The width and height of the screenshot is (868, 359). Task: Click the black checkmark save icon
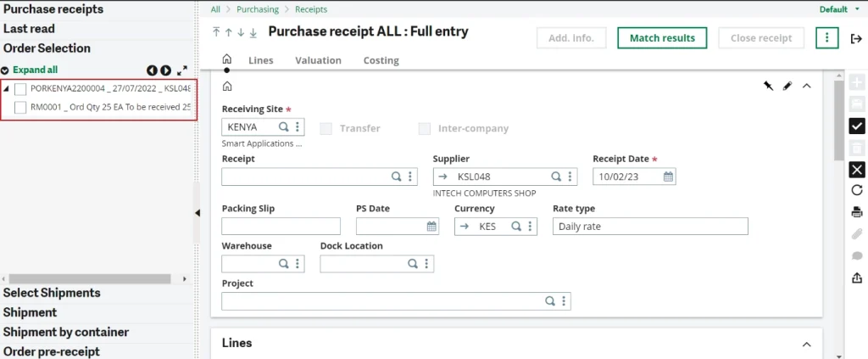[856, 126]
